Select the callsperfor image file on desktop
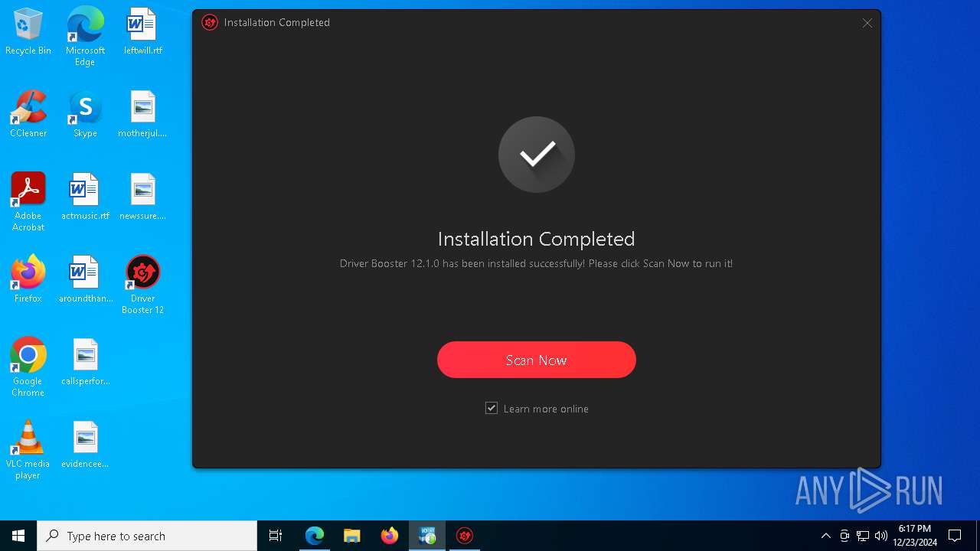 [x=85, y=363]
